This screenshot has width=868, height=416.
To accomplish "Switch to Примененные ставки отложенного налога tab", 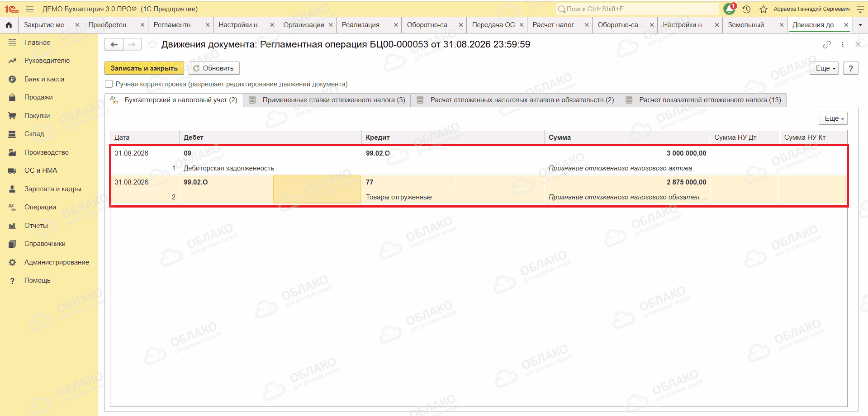I will 327,100.
